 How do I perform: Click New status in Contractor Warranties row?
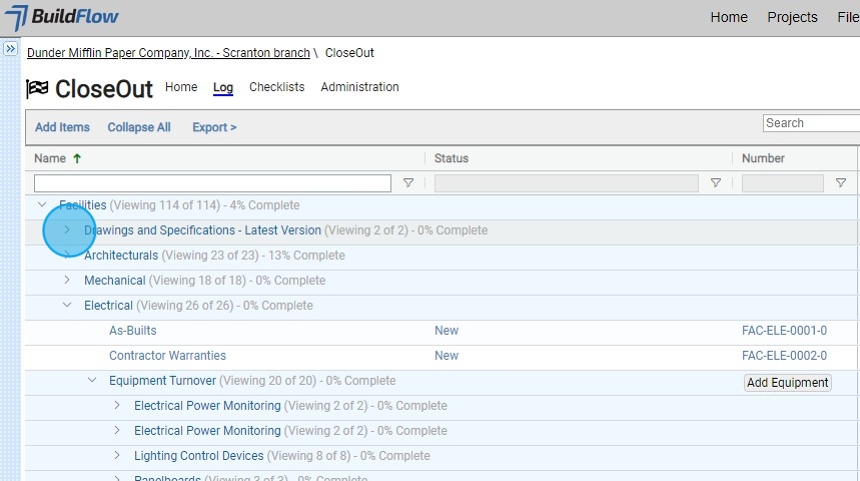[x=446, y=355]
